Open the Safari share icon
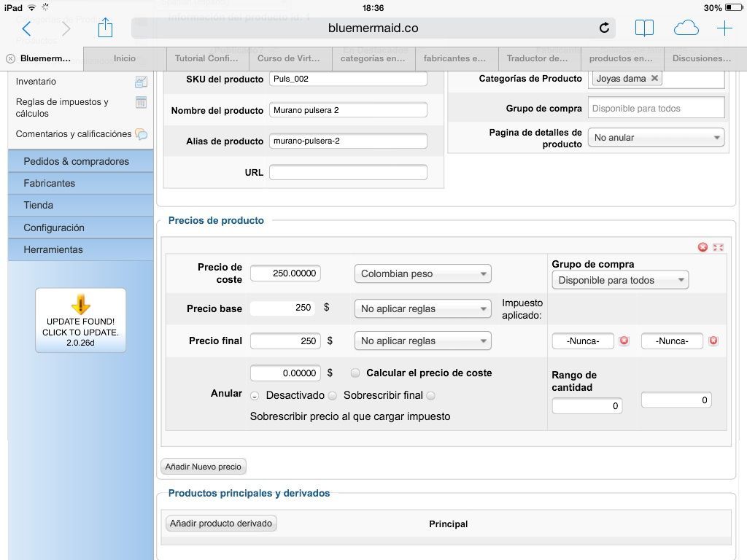The image size is (747, 560). (x=105, y=27)
